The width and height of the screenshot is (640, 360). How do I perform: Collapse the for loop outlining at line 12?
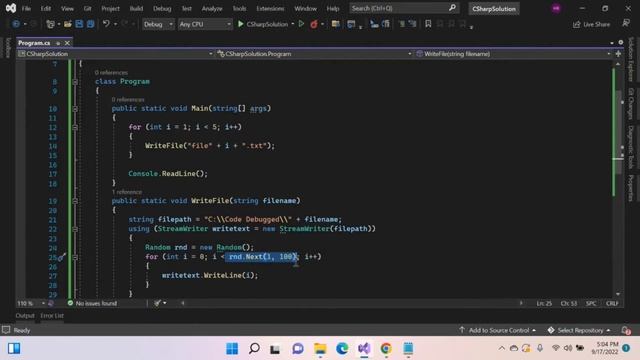coord(75,127)
